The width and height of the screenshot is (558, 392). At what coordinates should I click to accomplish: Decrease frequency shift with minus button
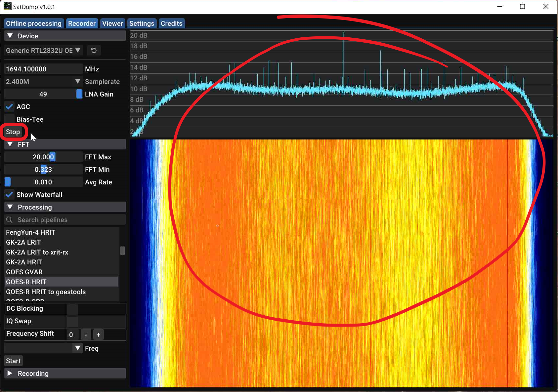86,335
